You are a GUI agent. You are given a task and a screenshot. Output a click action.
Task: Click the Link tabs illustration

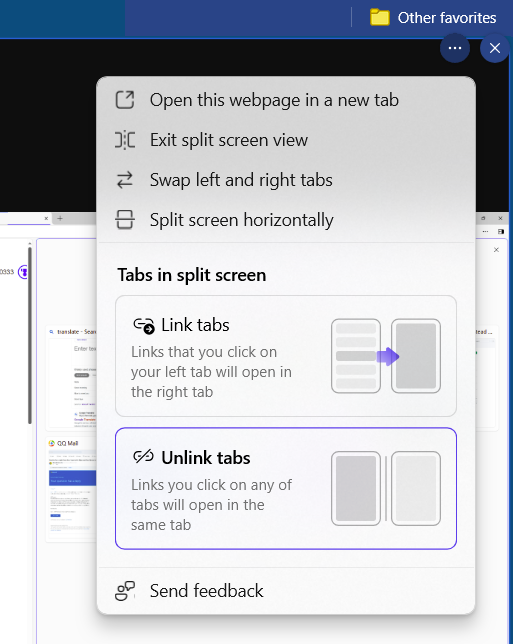[386, 356]
